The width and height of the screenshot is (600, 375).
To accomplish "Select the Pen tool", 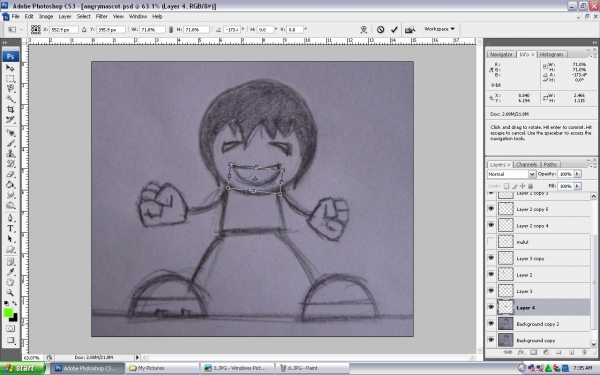I will [x=10, y=218].
